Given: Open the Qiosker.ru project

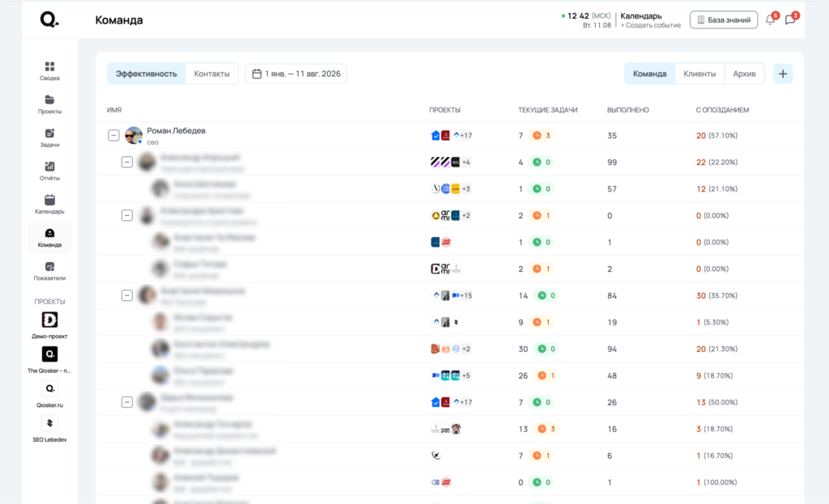Looking at the screenshot, I should coord(49,394).
